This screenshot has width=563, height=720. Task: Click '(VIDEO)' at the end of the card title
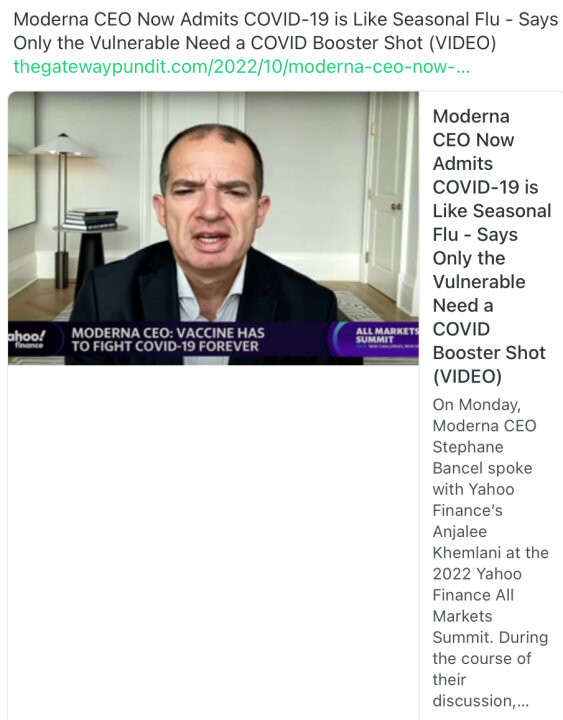click(x=467, y=377)
